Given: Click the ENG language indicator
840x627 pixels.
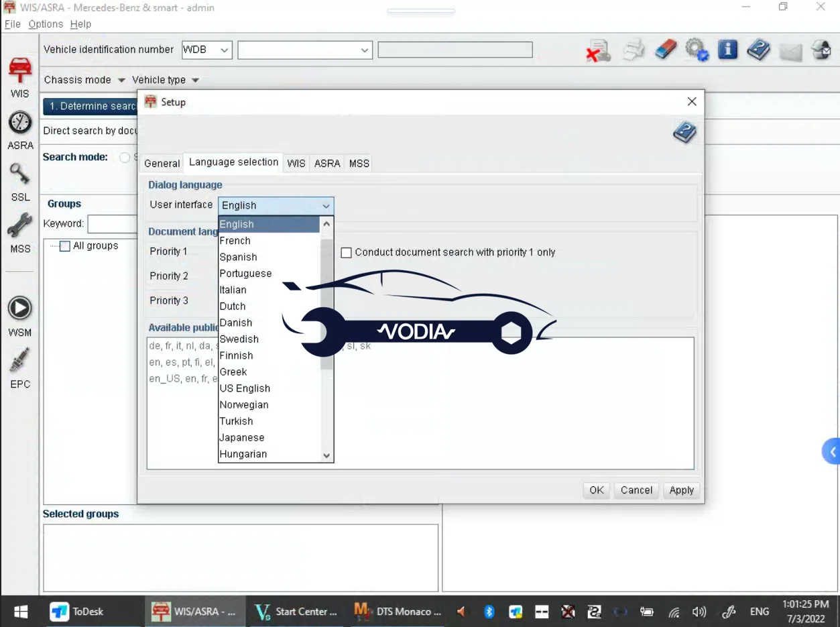Looking at the screenshot, I should [x=760, y=612].
